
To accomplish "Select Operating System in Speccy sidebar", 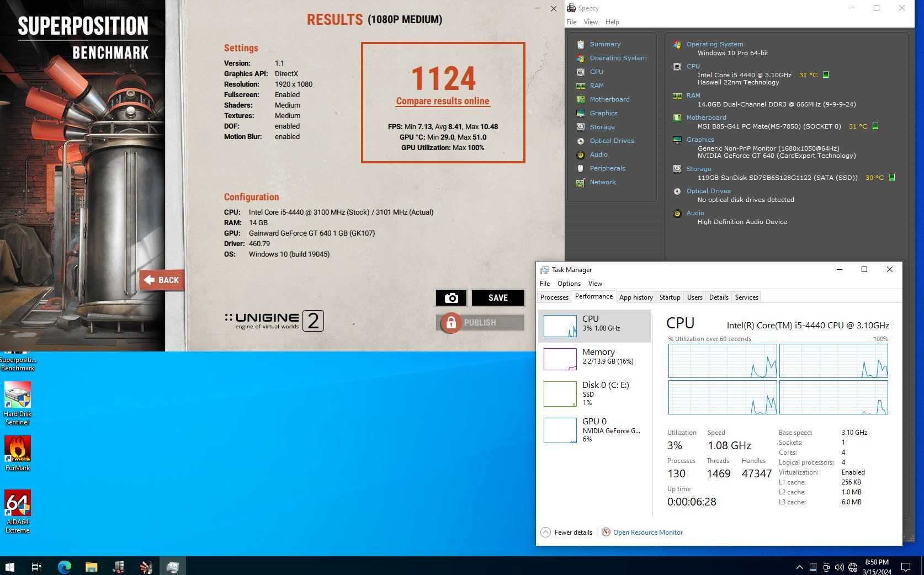I will (x=618, y=58).
